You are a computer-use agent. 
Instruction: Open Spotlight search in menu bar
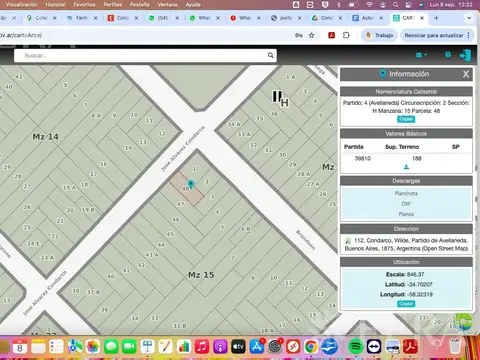point(395,5)
